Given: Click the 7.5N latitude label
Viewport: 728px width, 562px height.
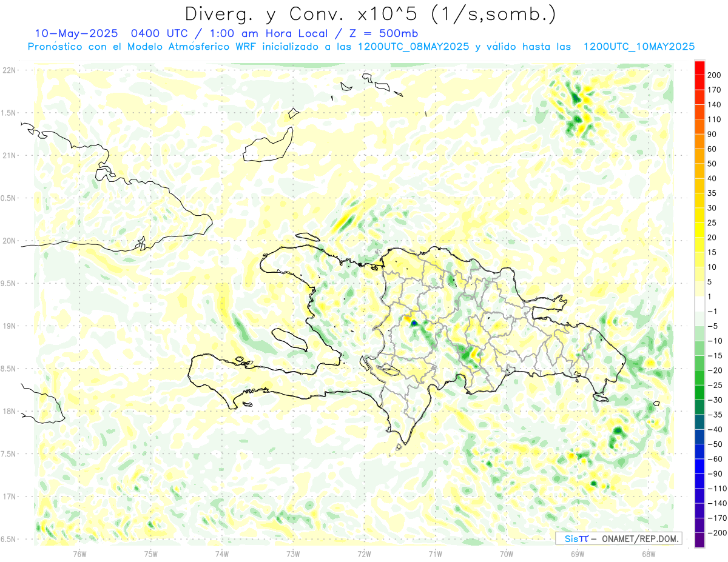Looking at the screenshot, I should coord(8,453).
